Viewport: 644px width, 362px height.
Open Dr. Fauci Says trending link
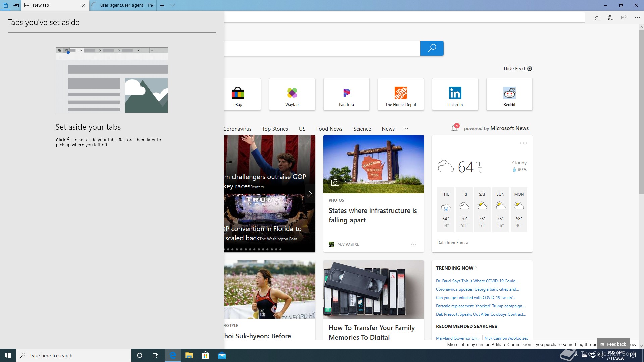[477, 281]
